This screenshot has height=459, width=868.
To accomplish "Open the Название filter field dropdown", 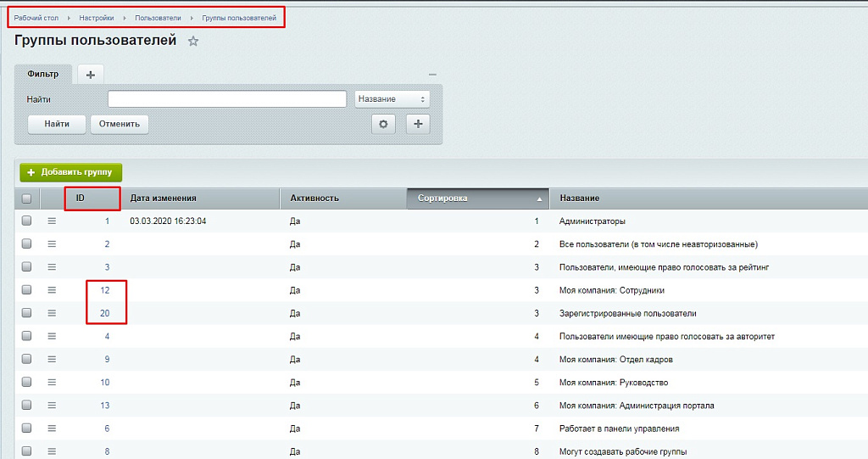I will click(392, 99).
